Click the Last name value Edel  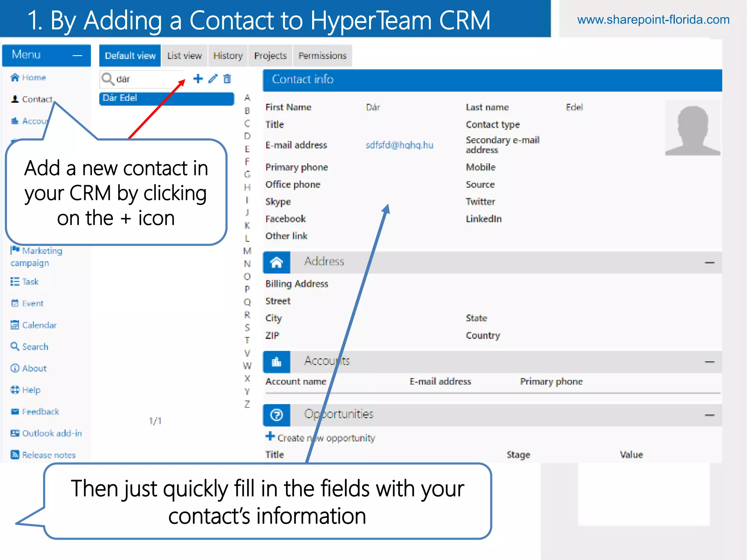(574, 107)
